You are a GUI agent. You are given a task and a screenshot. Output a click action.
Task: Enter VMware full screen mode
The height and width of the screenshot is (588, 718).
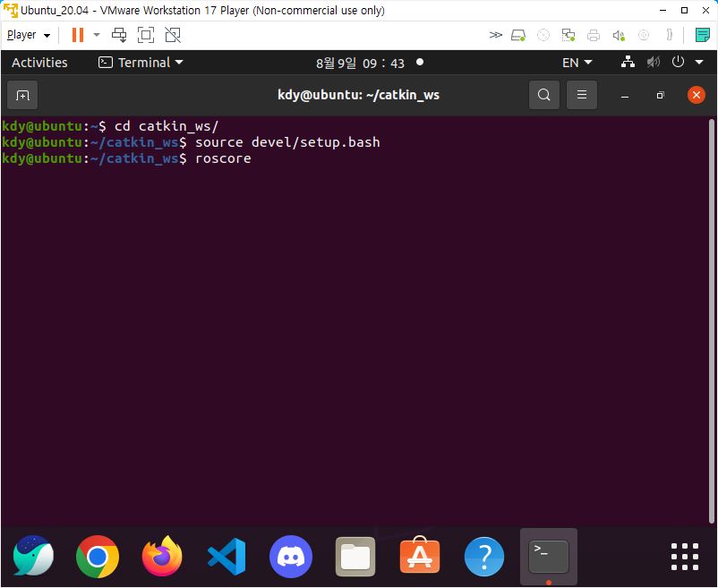[x=146, y=35]
